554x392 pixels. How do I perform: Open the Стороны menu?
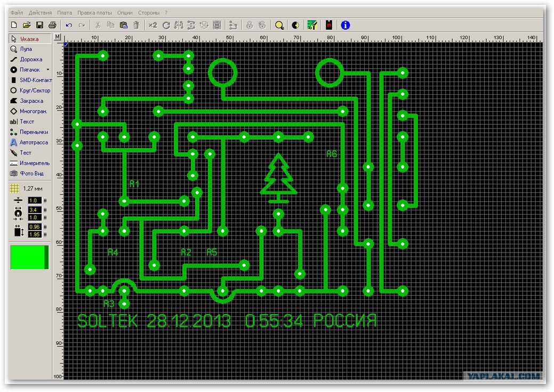click(x=148, y=13)
